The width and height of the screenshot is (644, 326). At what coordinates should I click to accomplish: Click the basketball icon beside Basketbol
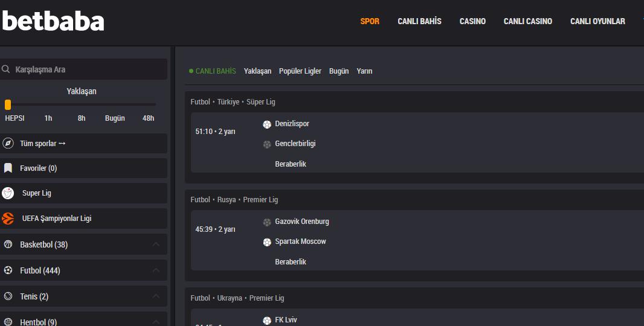click(8, 245)
